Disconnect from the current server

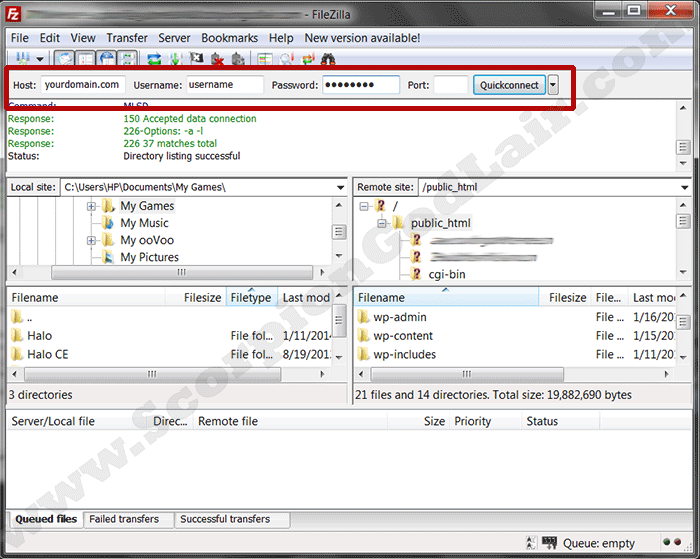[217, 58]
